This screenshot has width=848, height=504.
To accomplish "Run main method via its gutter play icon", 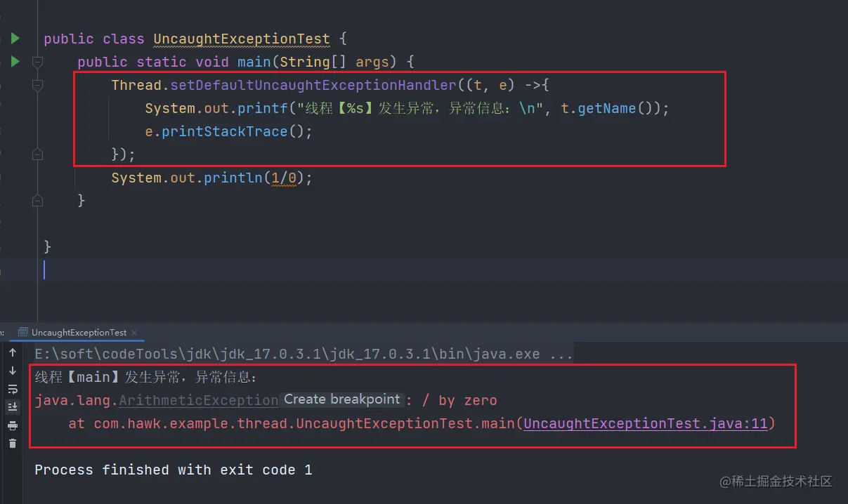I will [x=15, y=61].
